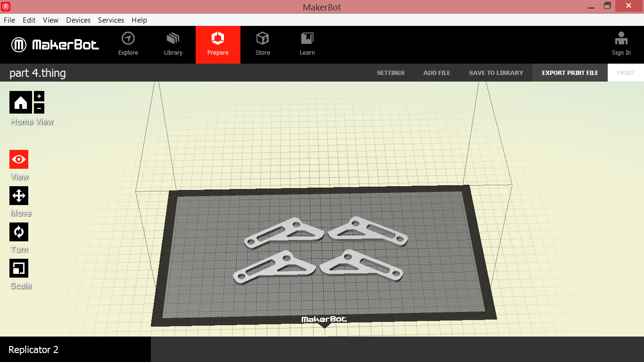
Task: Open the Services menu
Action: point(111,20)
